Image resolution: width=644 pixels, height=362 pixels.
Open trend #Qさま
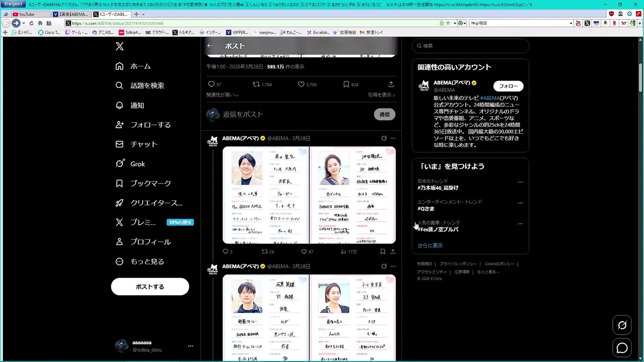tap(426, 209)
